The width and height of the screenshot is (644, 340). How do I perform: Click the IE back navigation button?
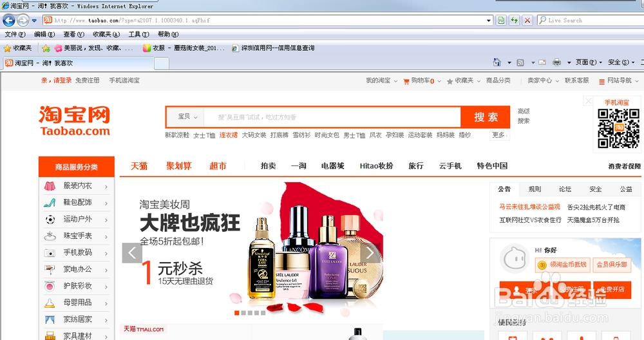tap(8, 20)
